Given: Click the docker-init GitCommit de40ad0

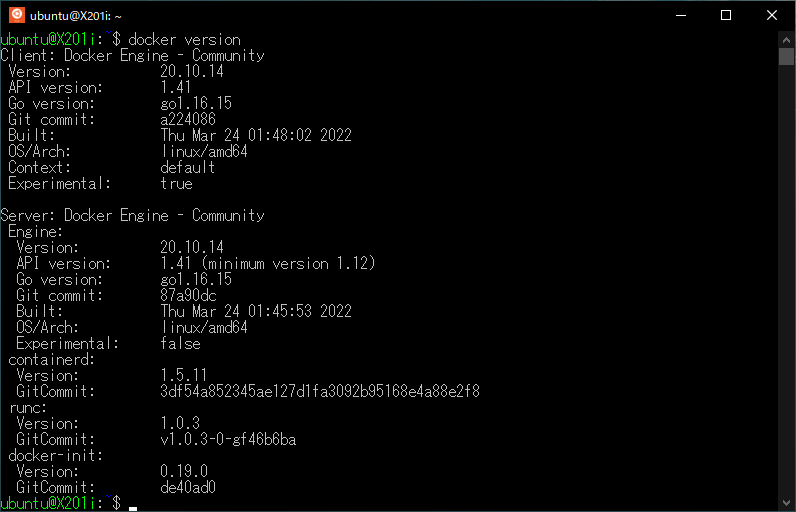Looking at the screenshot, I should [188, 487].
